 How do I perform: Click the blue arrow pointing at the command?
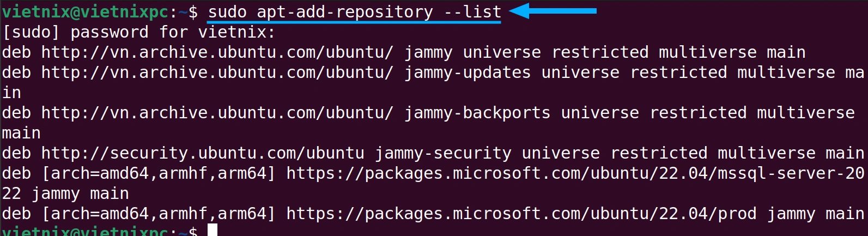point(553,11)
